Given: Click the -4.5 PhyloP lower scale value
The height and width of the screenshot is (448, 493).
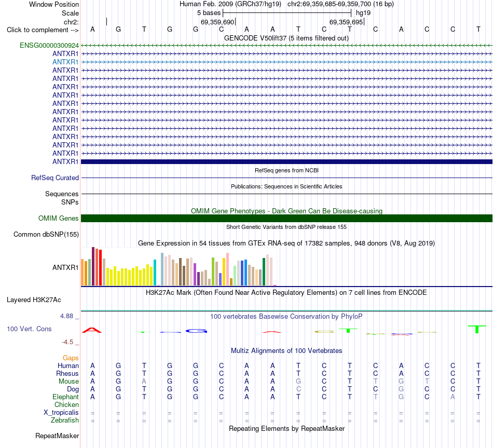Looking at the screenshot, I should click(67, 342).
